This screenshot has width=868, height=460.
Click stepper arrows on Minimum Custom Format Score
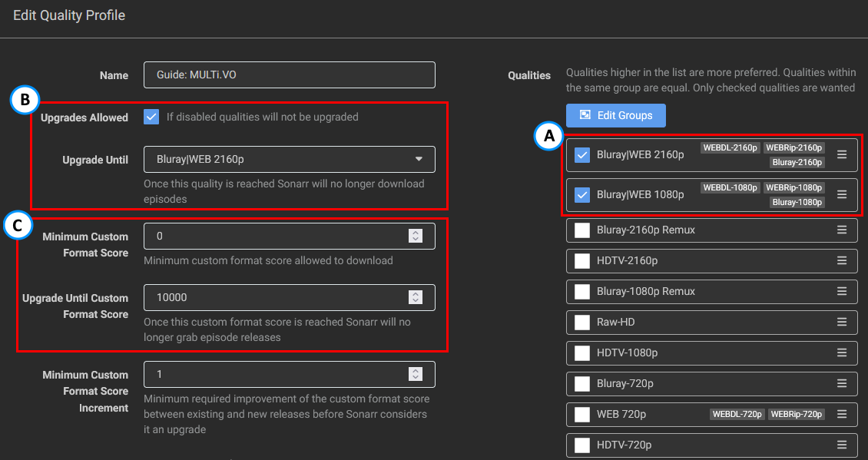tap(416, 236)
